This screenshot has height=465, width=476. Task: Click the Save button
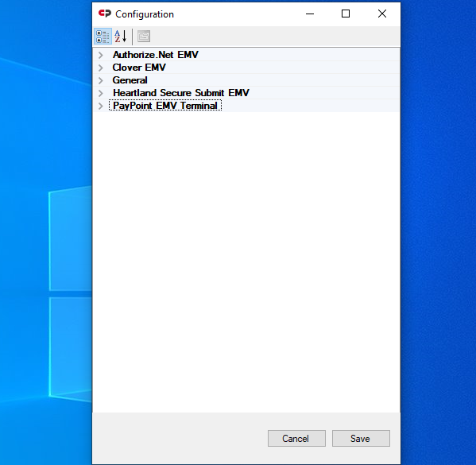361,438
